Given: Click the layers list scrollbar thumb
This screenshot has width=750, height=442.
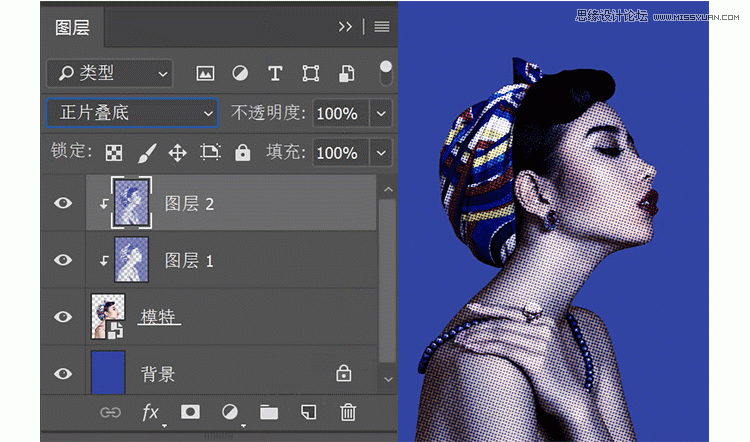Looking at the screenshot, I should tap(387, 281).
